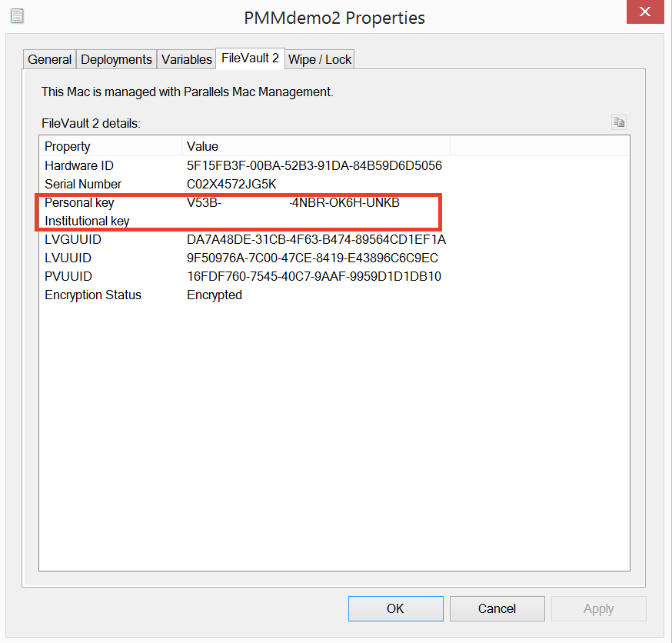Click the value 5F15FB3F-00BA-52B3-91DA-84B59D6D5056

coord(314,165)
